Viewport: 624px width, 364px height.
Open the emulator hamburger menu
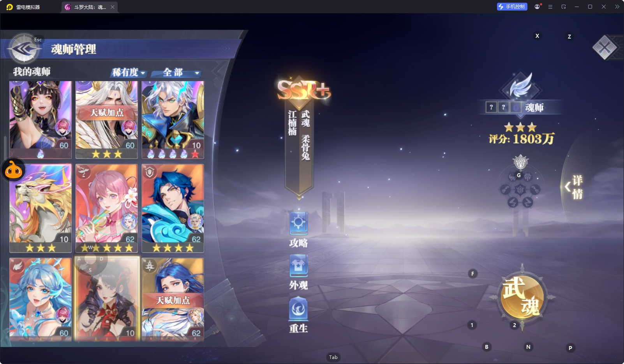pos(550,7)
